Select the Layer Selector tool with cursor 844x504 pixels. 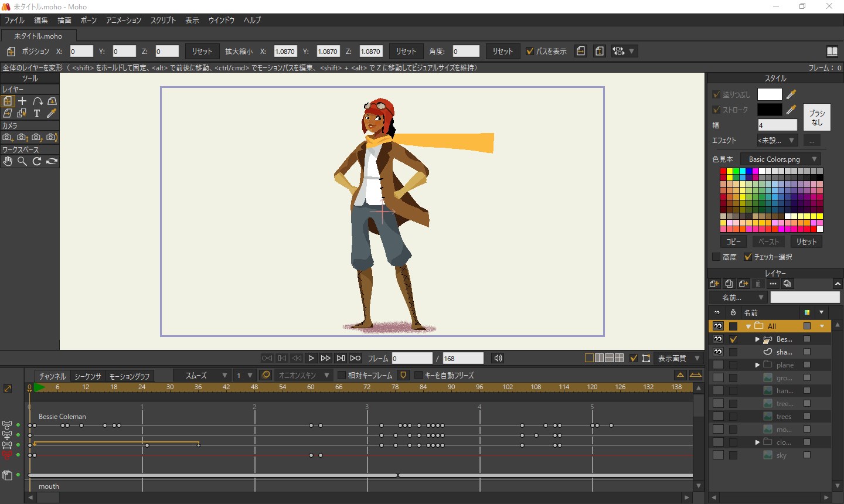pyautogui.click(x=22, y=113)
